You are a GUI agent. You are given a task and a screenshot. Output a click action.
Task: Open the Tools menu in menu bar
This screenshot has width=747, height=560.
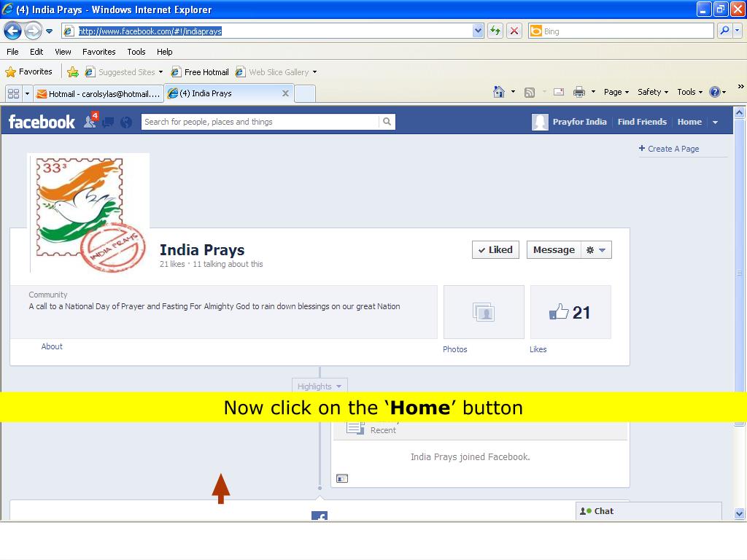(136, 52)
